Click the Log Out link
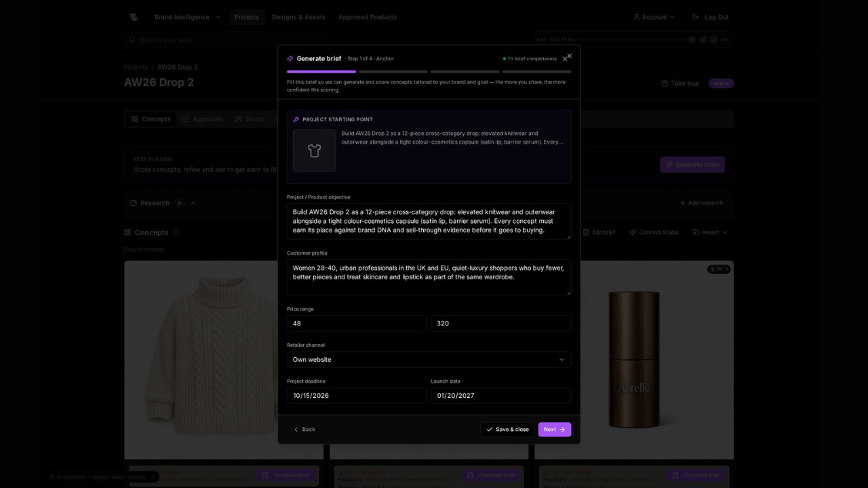 coord(711,17)
